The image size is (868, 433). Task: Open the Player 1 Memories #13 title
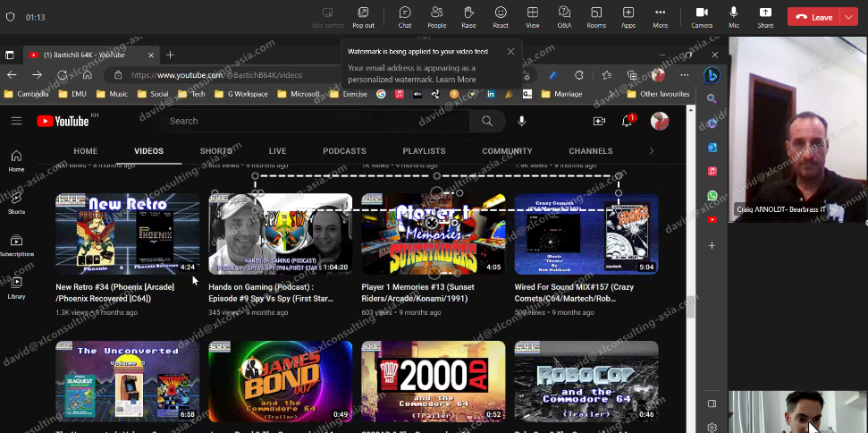click(418, 293)
